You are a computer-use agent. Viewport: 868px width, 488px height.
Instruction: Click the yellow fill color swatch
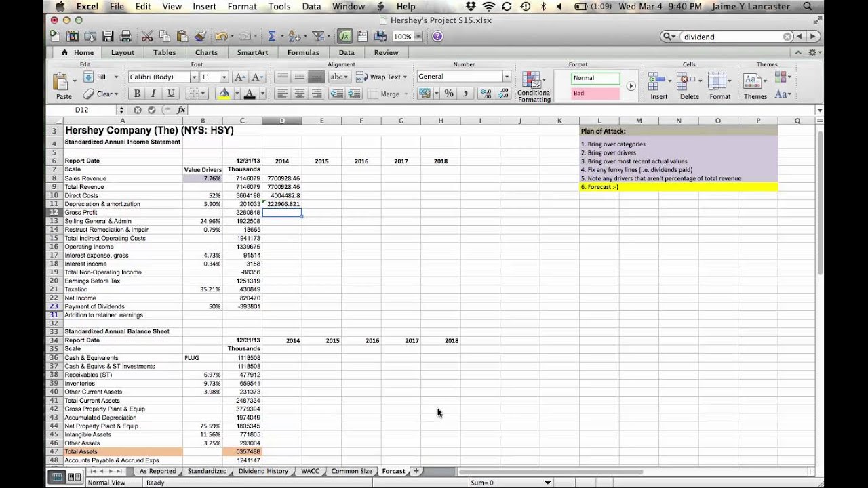click(x=224, y=94)
